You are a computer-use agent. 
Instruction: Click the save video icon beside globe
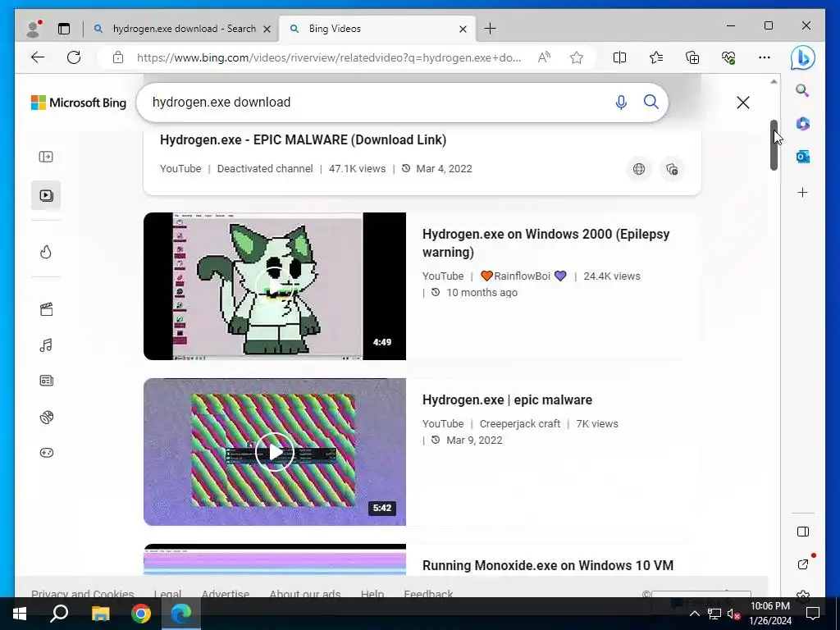tap(672, 169)
